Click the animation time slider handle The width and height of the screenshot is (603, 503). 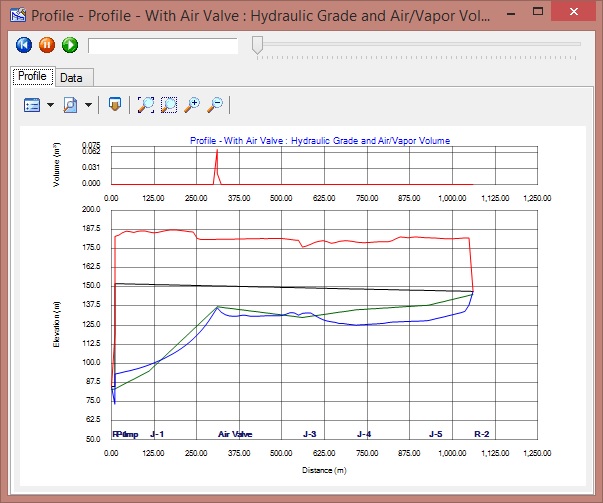click(x=257, y=45)
